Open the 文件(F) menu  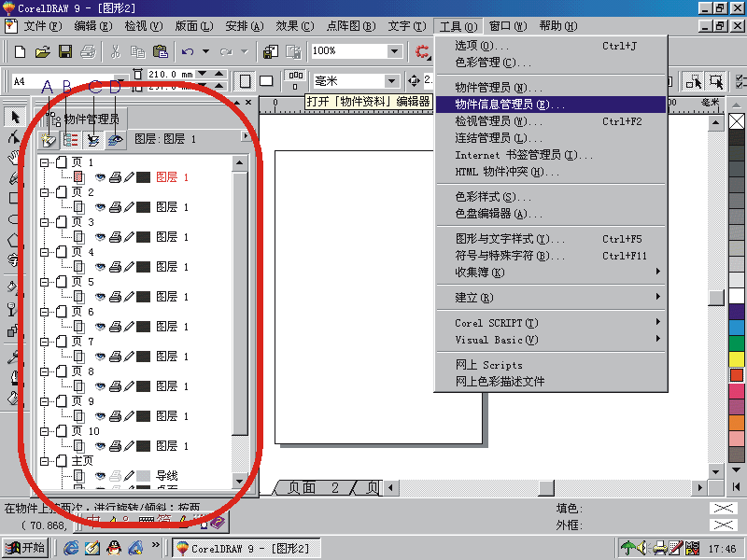[42, 26]
